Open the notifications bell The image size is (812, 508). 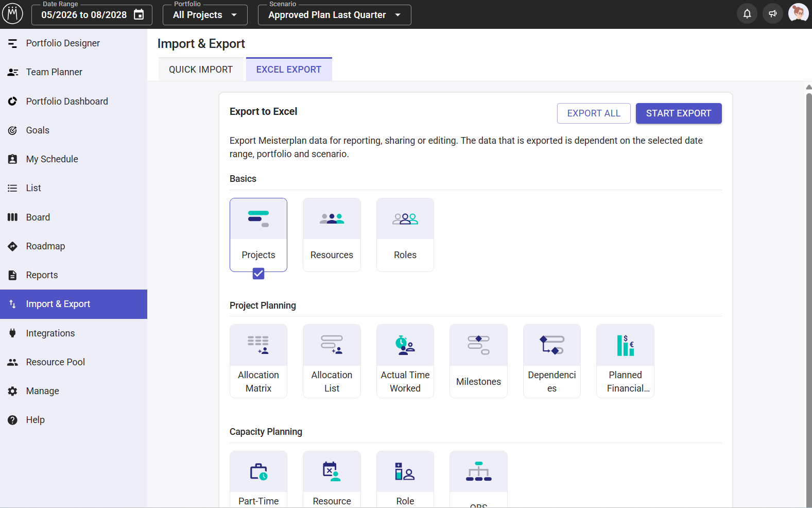pyautogui.click(x=747, y=14)
